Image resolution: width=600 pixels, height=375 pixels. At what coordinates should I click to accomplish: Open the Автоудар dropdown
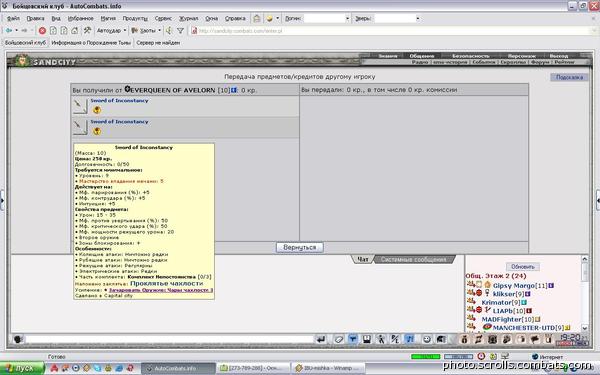111,31
